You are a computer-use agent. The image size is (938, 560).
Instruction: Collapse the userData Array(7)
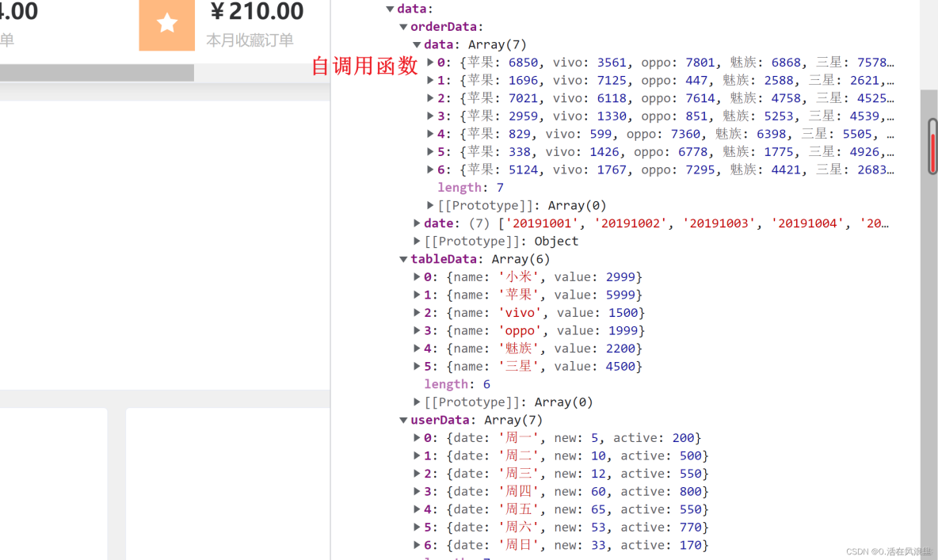403,420
